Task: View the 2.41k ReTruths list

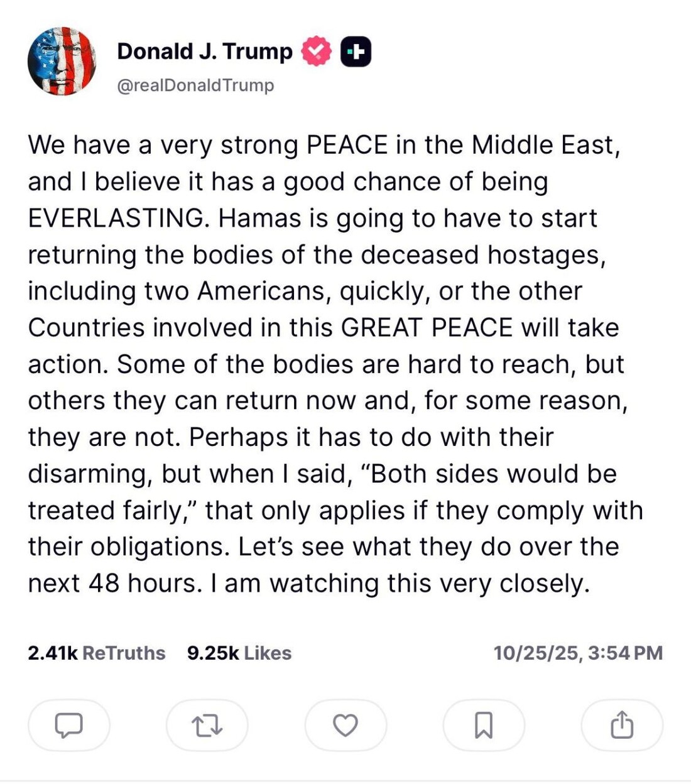Action: point(96,653)
